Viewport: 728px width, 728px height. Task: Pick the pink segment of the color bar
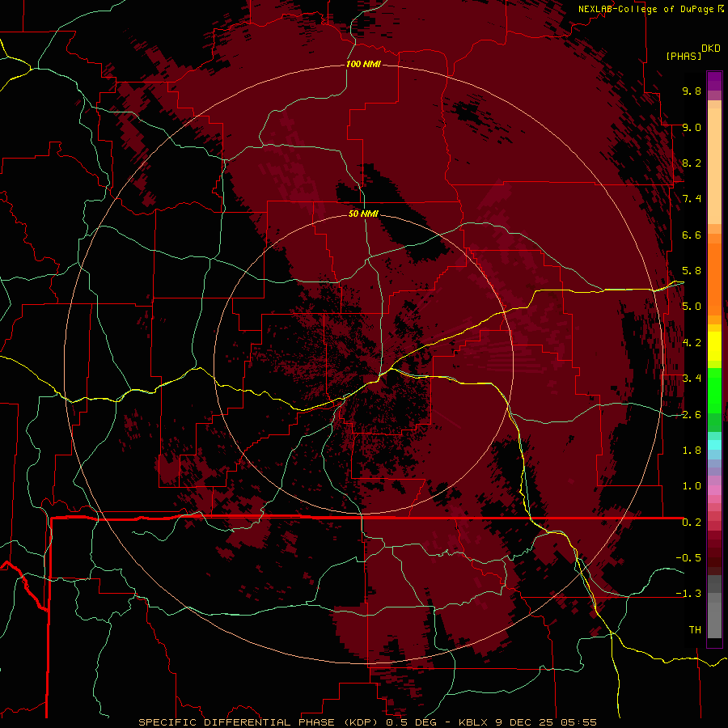pyautogui.click(x=714, y=490)
